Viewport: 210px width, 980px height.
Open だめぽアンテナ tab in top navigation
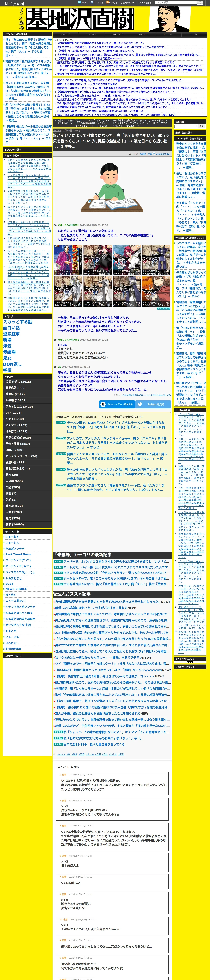[x=117, y=34]
